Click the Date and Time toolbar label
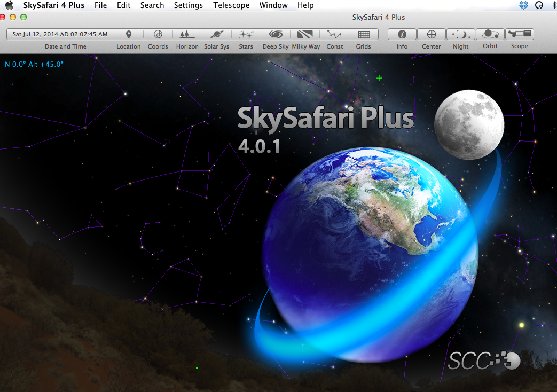557x392 pixels. 65,46
